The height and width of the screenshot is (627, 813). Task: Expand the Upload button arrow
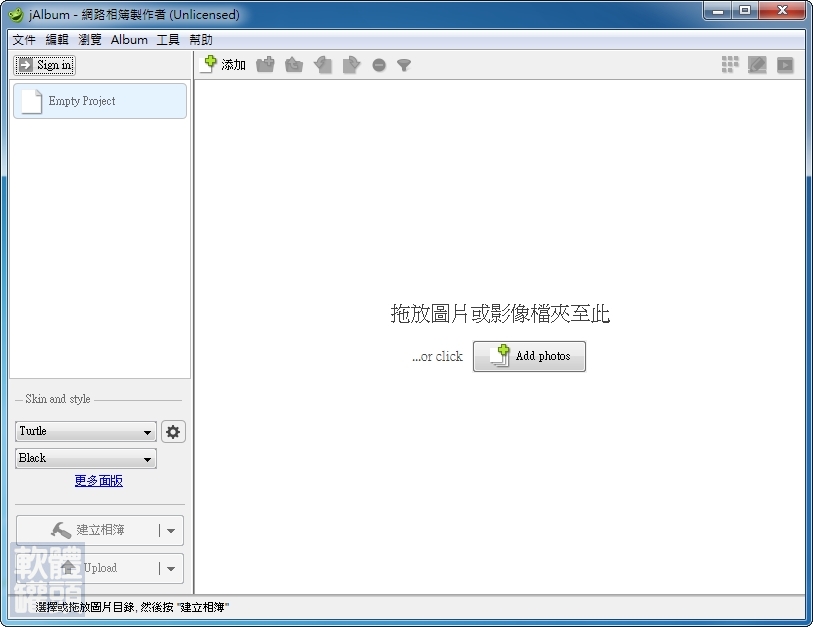click(171, 568)
